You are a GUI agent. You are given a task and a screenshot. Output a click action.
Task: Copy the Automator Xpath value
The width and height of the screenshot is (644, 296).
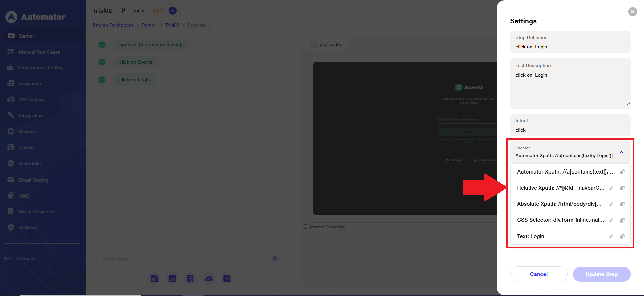(622, 172)
